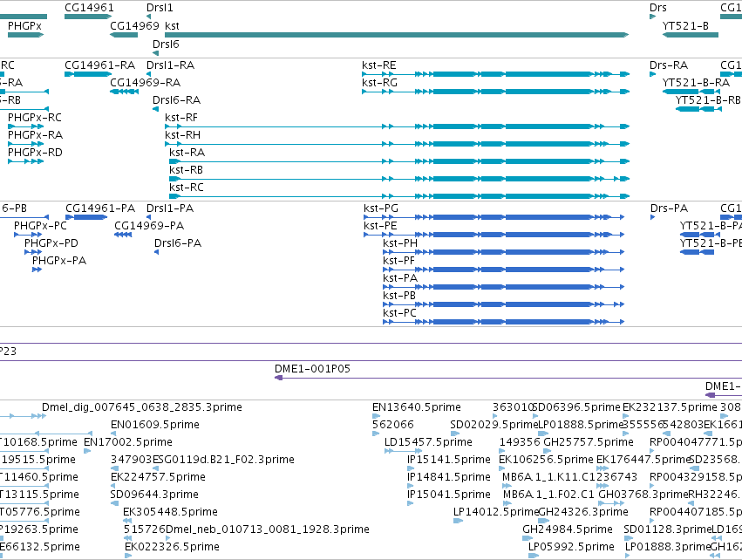
Task: Select the Drsl1-PA protein label
Action: pos(170,208)
